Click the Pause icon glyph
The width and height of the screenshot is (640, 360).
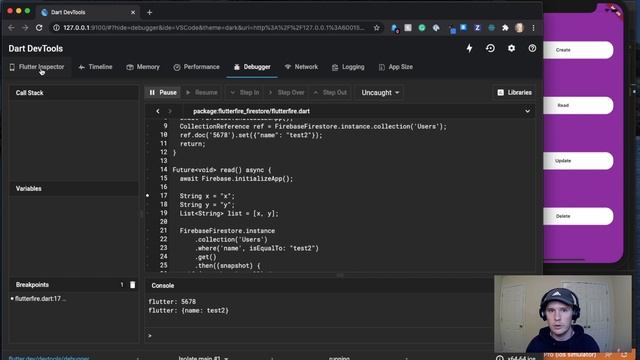(152, 93)
